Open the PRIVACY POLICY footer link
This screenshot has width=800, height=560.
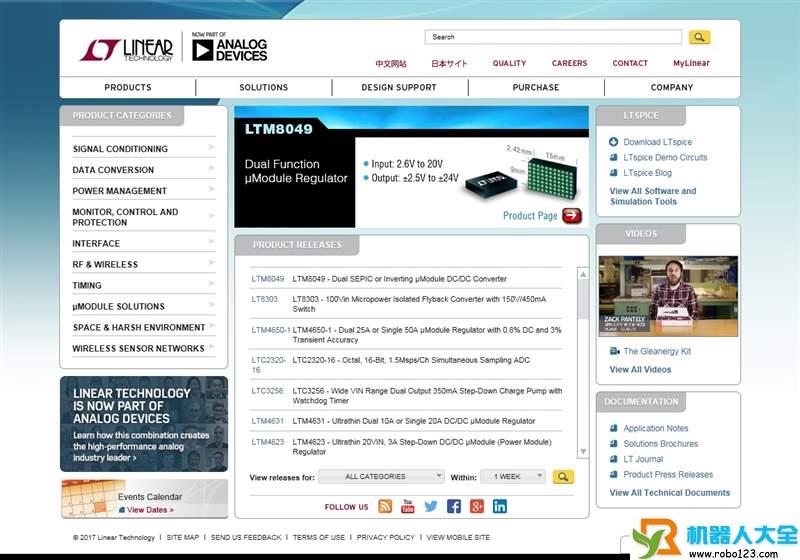pyautogui.click(x=386, y=538)
